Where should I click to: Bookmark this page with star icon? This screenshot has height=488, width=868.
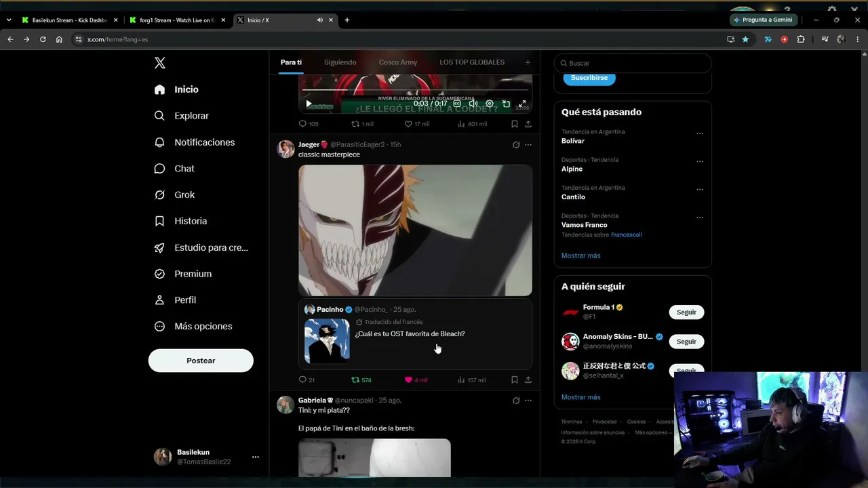(x=746, y=39)
